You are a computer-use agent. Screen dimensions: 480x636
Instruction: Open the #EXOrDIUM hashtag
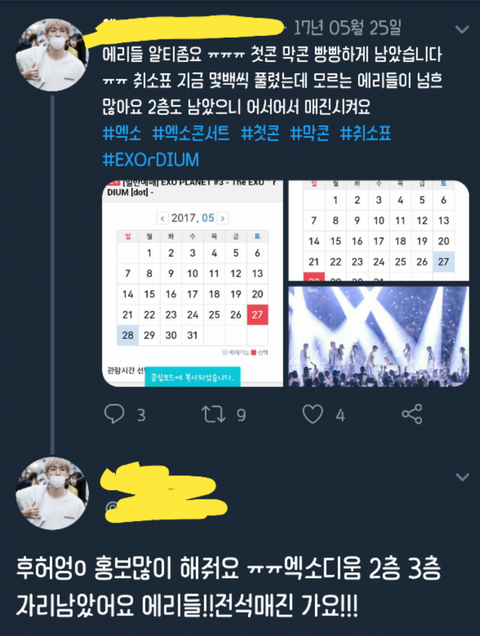(x=151, y=160)
